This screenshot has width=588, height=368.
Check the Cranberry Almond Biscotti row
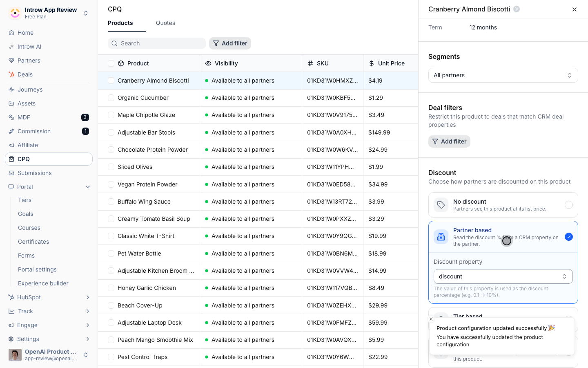click(111, 81)
